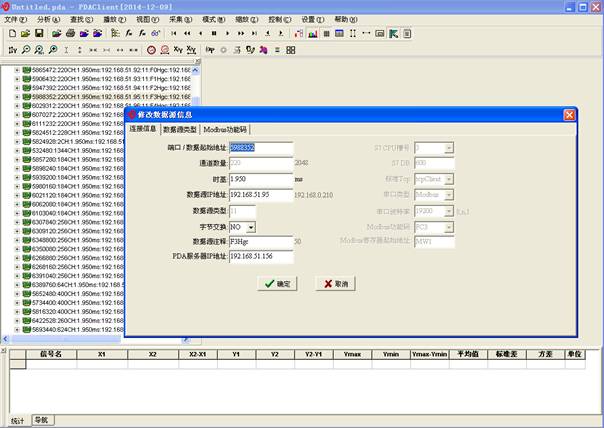
Task: Click the red circle clock icon
Action: click(x=151, y=49)
